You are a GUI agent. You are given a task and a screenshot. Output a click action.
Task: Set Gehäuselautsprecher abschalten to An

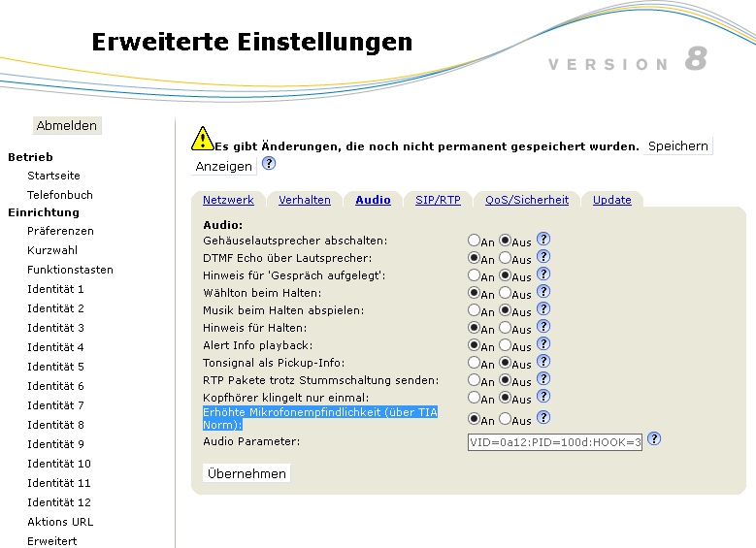pos(474,240)
